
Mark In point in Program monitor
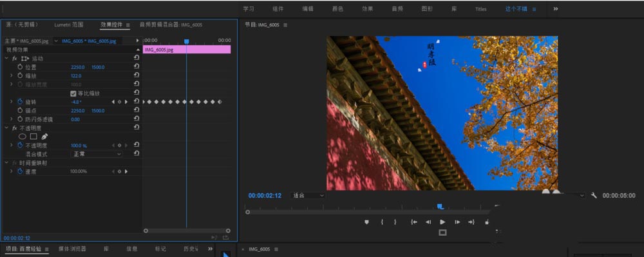click(382, 222)
